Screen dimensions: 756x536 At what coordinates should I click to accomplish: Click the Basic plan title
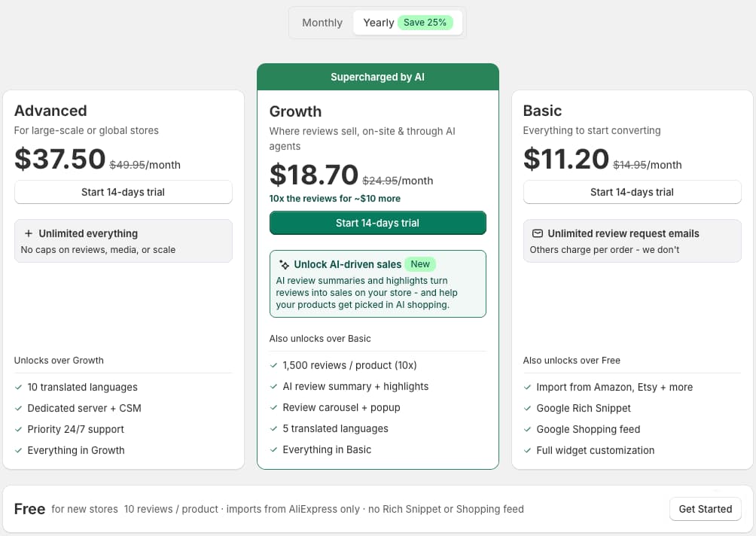[542, 111]
